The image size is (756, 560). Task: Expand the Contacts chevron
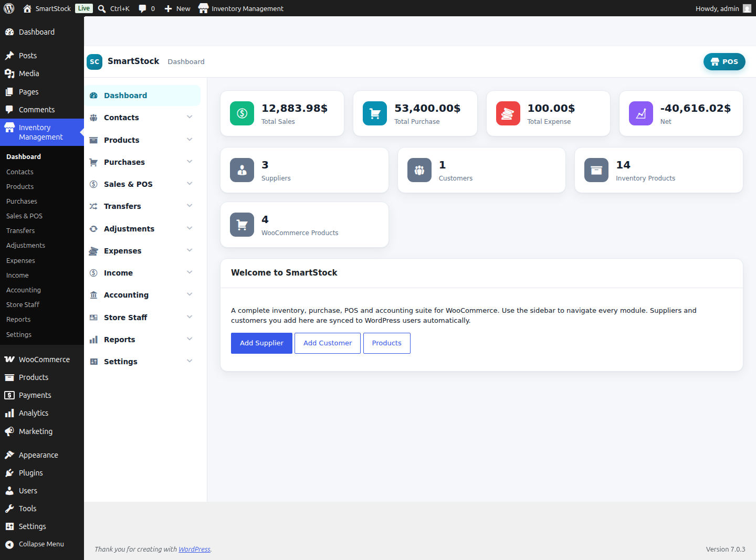click(190, 117)
